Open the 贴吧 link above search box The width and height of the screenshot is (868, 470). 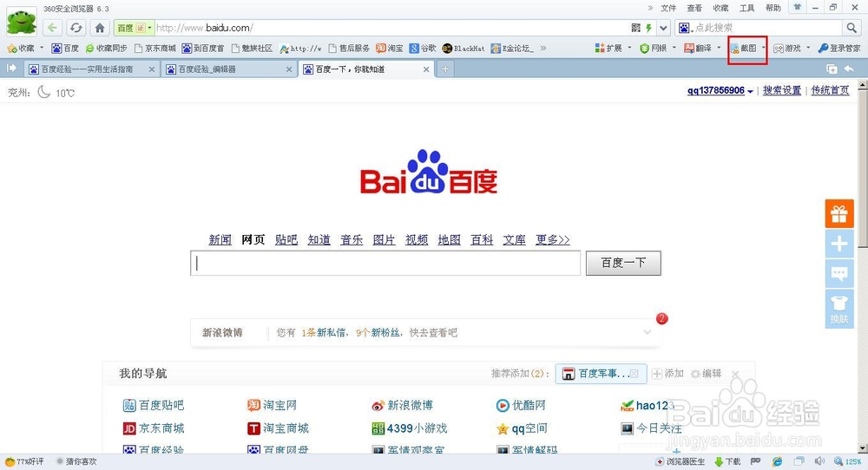click(286, 240)
